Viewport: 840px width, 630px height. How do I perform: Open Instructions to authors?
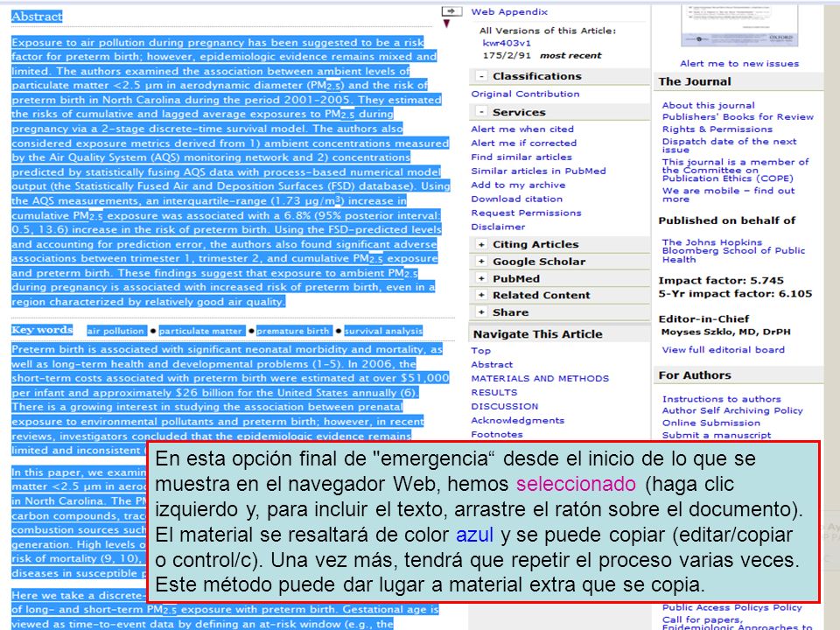pos(722,399)
